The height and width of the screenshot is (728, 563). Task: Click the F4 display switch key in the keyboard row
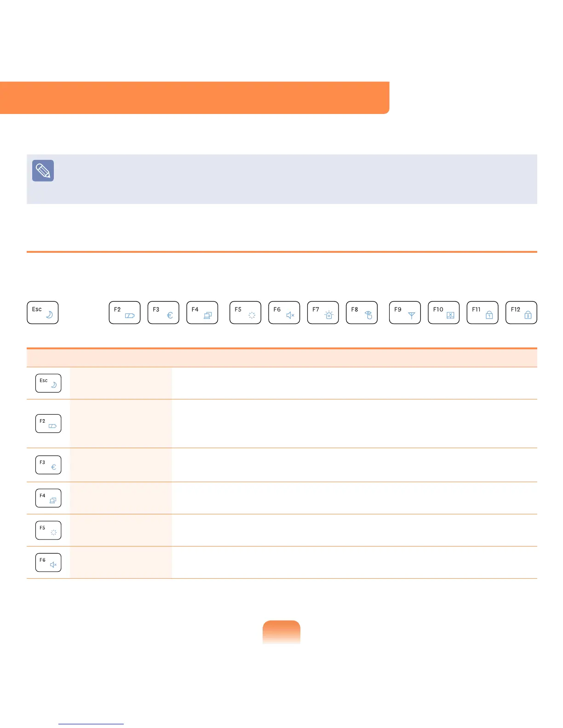tap(202, 313)
